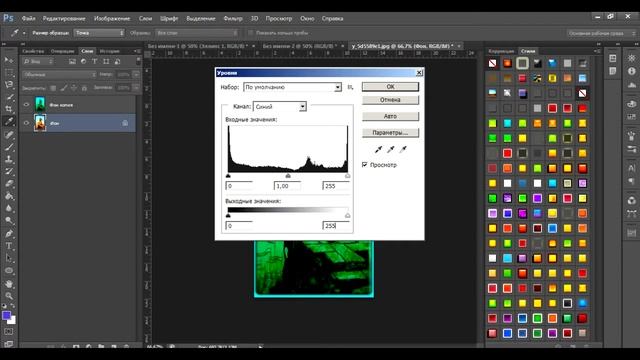This screenshot has width=640, height=360.
Task: Select the Dodge tool
Action: click(9, 221)
